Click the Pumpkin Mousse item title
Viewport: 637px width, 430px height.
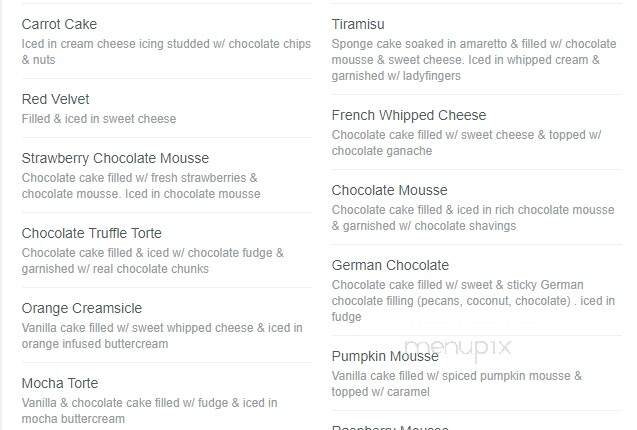385,356
